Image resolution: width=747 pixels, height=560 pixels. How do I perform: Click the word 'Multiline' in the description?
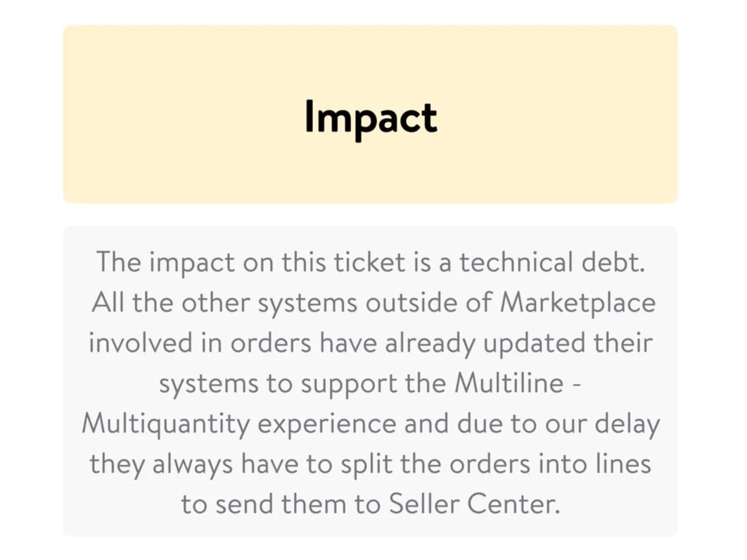509,383
